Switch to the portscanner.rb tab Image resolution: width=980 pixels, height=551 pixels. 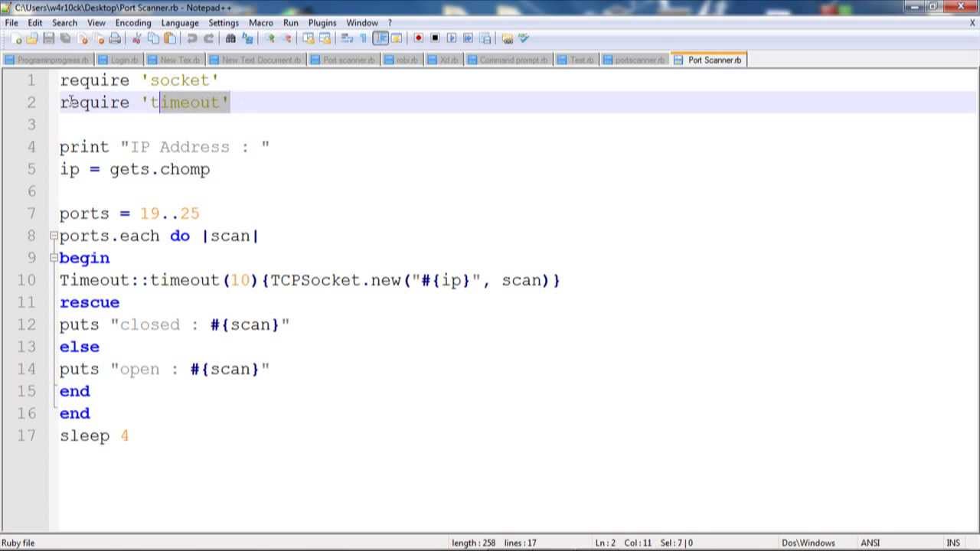point(634,60)
